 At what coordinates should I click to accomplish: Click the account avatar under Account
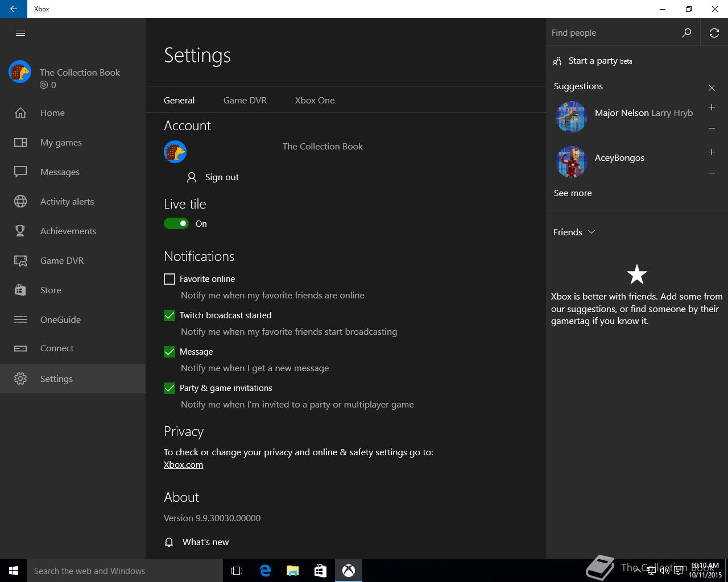click(x=175, y=152)
